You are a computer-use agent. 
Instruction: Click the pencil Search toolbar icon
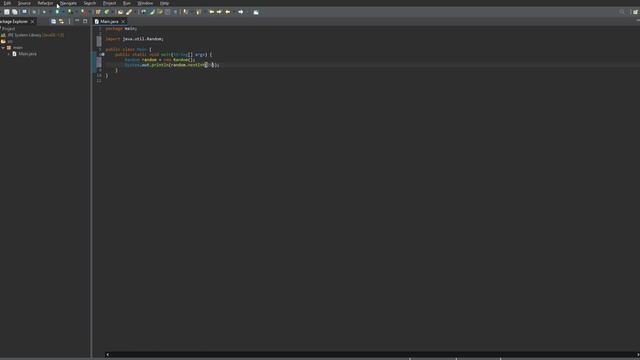click(129, 12)
